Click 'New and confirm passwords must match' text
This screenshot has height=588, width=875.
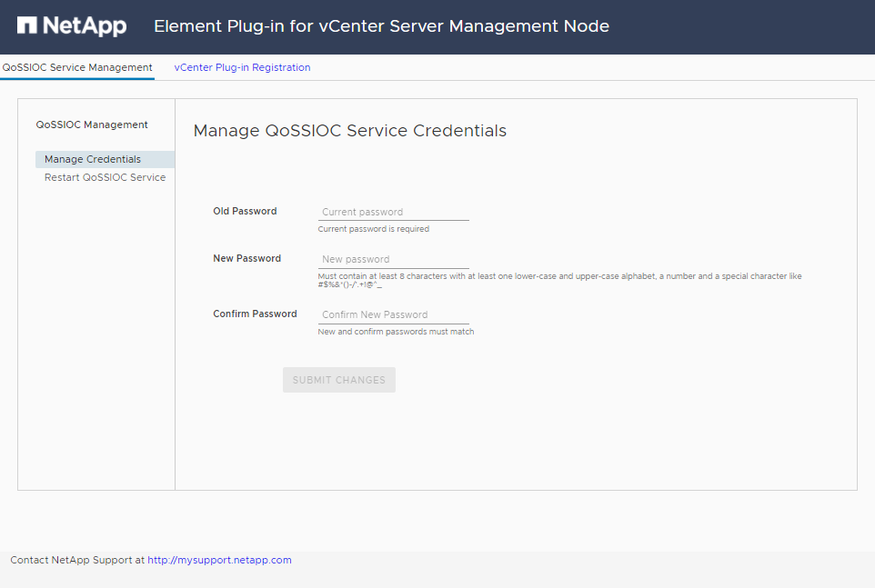(x=396, y=332)
